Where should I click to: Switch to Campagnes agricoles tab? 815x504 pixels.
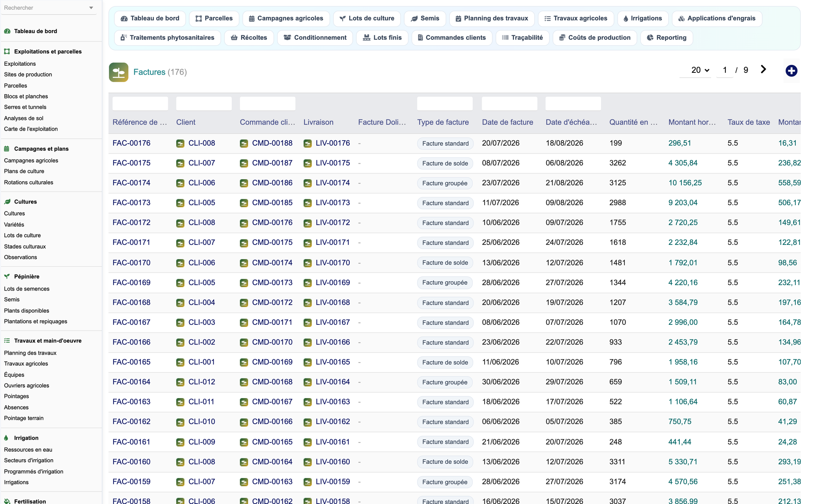286,18
